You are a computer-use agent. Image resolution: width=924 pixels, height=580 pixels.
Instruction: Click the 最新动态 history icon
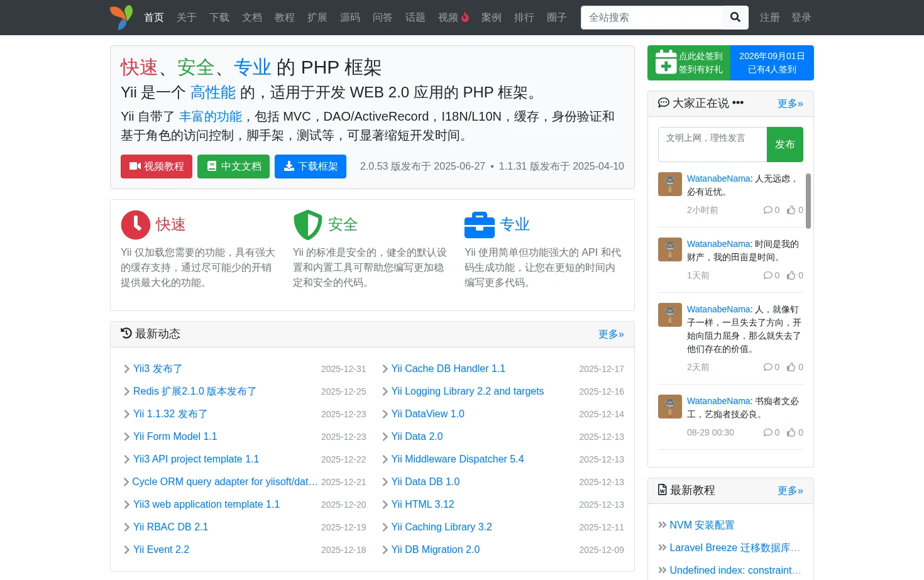[126, 333]
